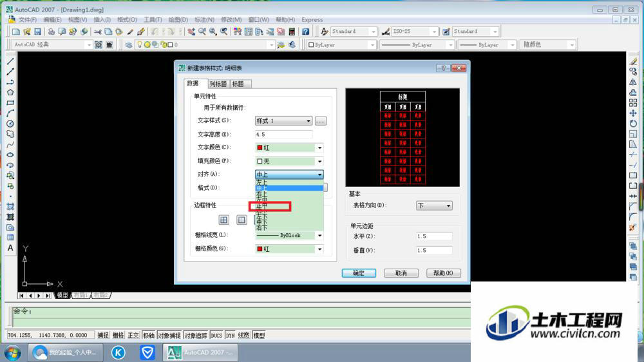
Task: Open the 标注(N) menu
Action: point(204,20)
